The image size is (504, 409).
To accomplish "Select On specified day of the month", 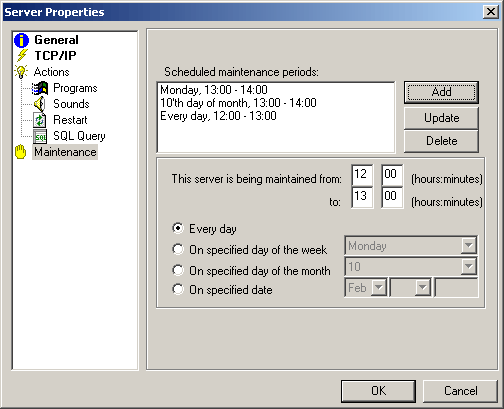I will pos(178,270).
